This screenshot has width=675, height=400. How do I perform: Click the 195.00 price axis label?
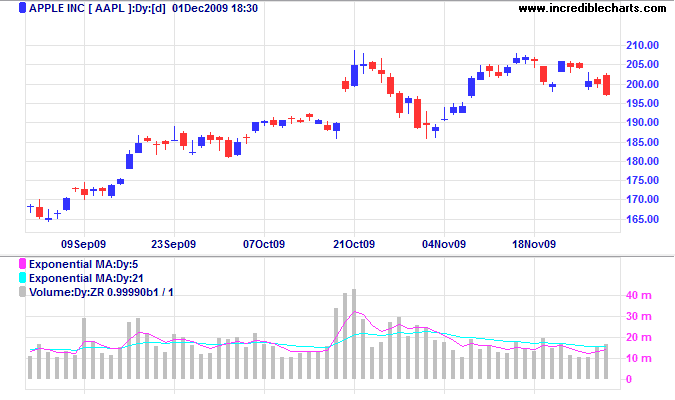coord(642,103)
